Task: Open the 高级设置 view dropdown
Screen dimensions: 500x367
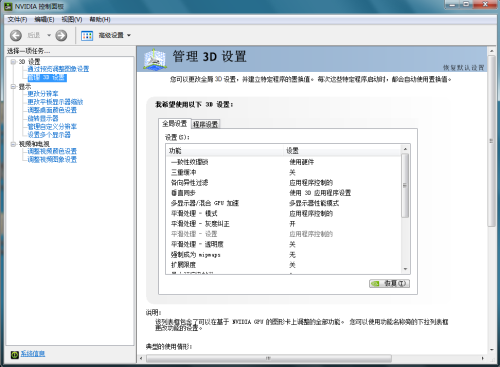Action: [x=114, y=35]
